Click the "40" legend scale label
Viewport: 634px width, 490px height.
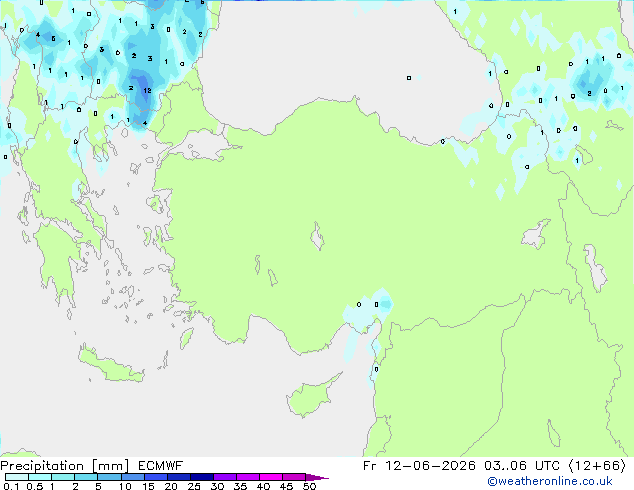(263, 486)
